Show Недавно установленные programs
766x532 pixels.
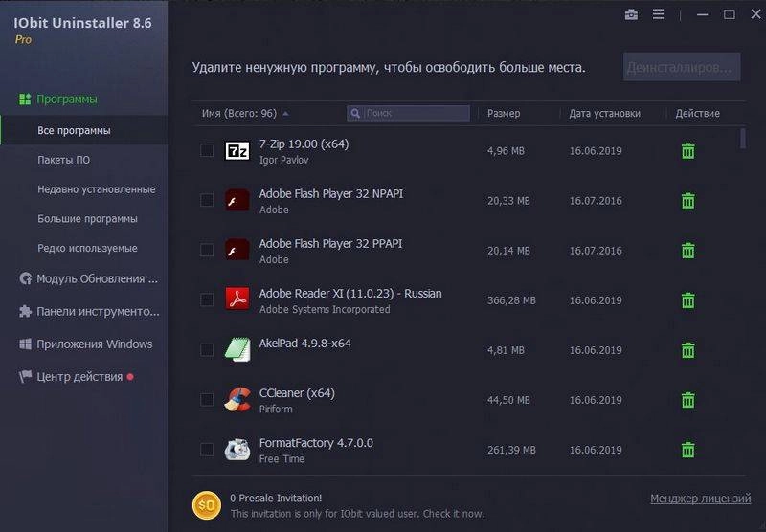97,189
